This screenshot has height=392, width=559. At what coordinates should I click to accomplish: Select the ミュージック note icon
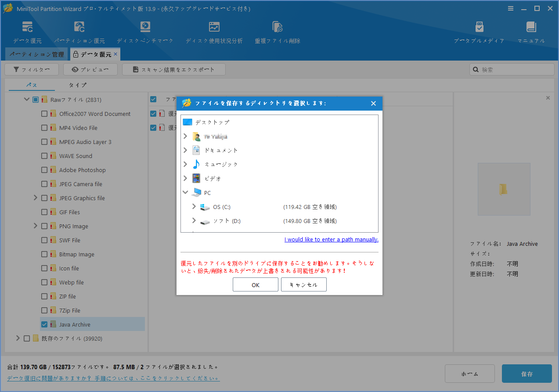[x=196, y=164]
